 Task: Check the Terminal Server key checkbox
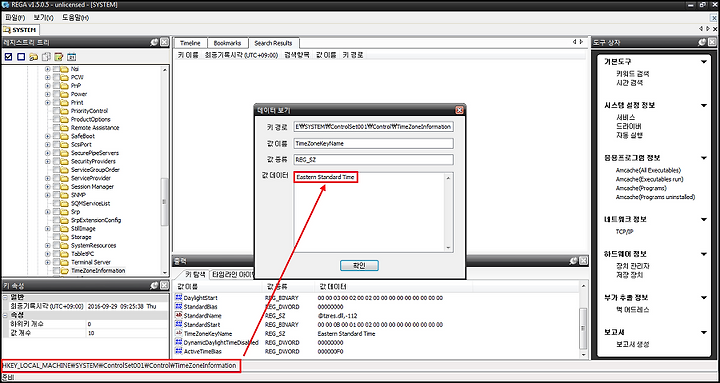click(x=56, y=262)
